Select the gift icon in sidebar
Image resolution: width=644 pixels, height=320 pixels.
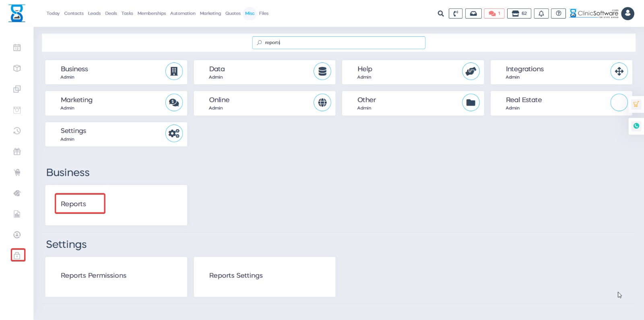tap(17, 152)
